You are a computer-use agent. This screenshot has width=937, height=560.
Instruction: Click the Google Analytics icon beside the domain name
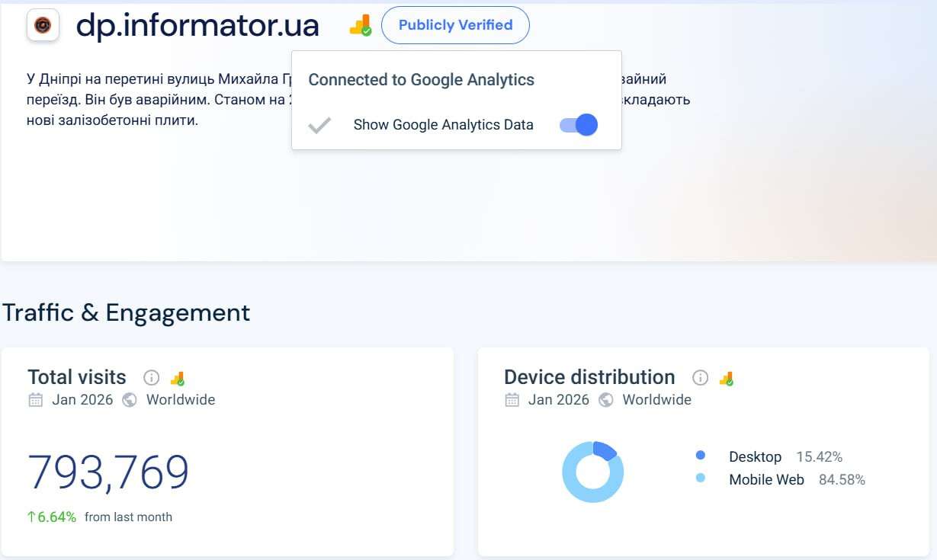[361, 25]
